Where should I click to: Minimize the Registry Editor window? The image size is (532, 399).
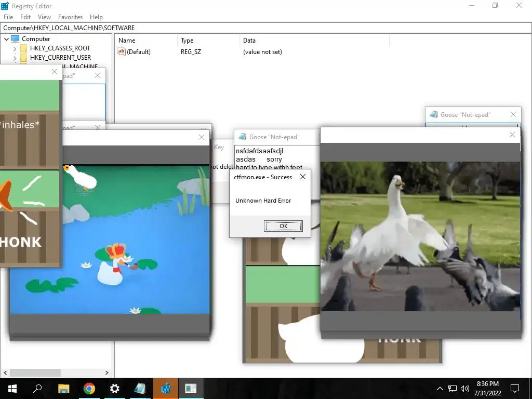click(x=472, y=6)
